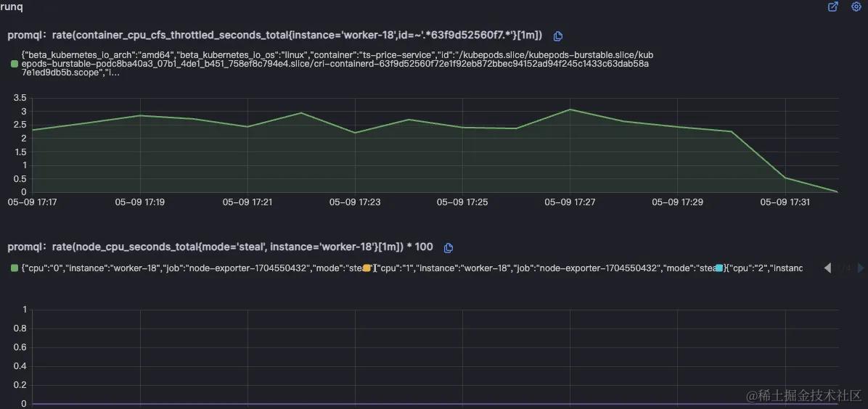
Task: Click the 05-09 17:23 time axis label
Action: click(354, 202)
